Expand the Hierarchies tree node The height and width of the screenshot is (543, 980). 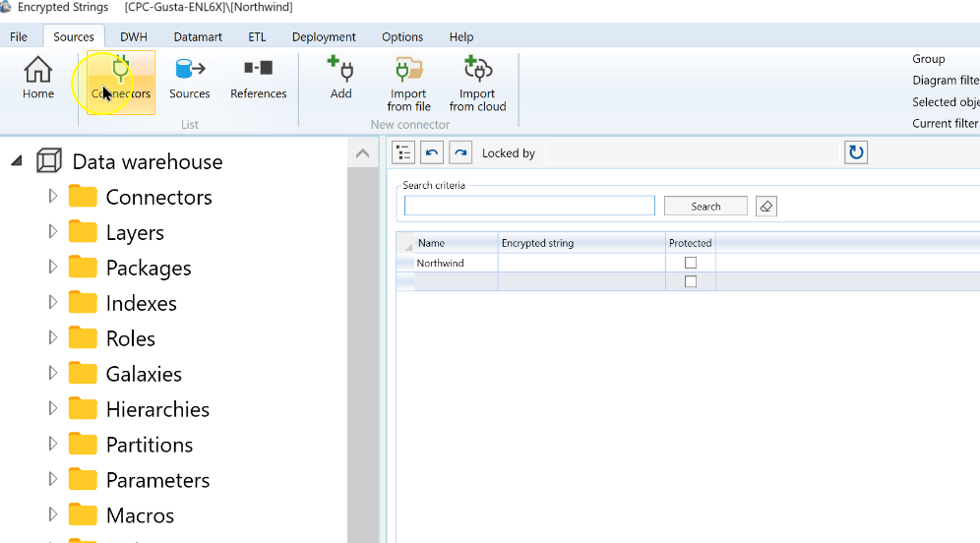point(53,408)
